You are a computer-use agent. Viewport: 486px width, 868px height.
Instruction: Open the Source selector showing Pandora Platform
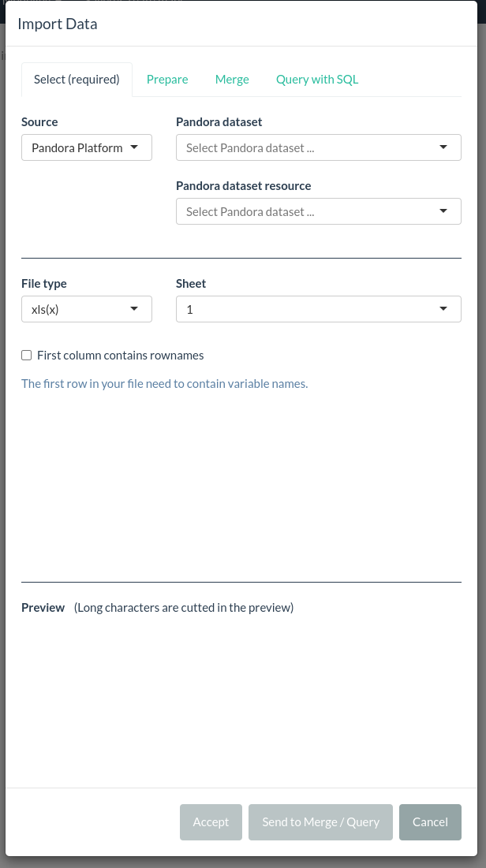click(87, 147)
